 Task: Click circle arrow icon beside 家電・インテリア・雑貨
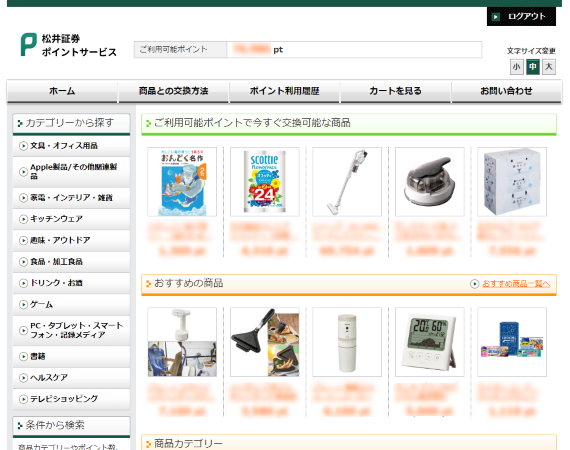point(23,198)
